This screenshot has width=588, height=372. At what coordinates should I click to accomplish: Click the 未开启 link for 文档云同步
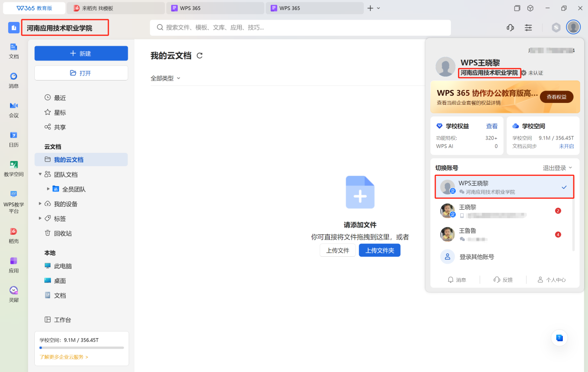[x=567, y=146]
